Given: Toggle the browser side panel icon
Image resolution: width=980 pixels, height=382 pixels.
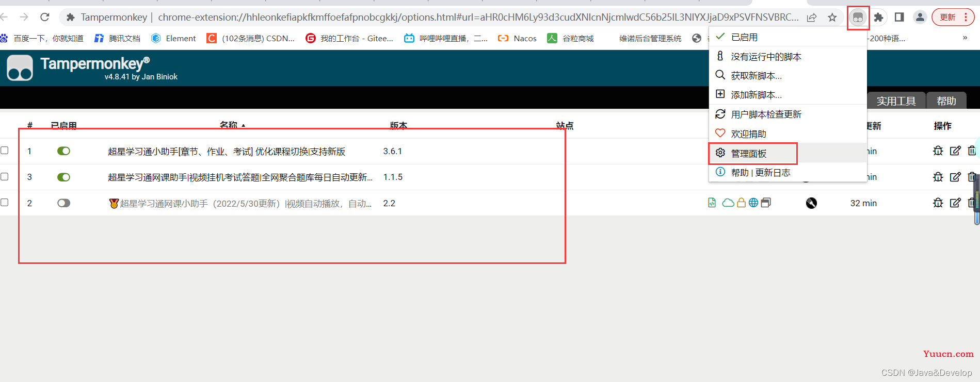Looking at the screenshot, I should tap(899, 17).
